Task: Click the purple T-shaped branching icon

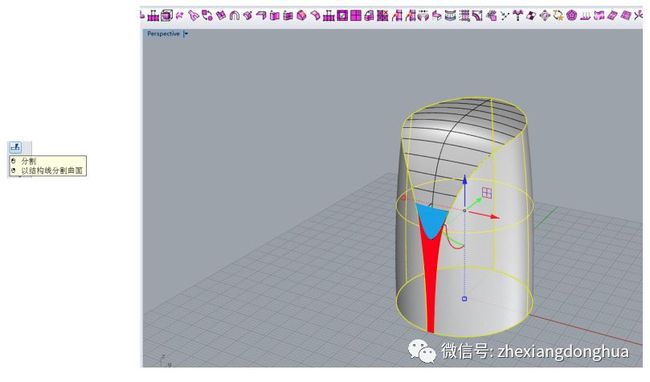Action: tap(518, 16)
